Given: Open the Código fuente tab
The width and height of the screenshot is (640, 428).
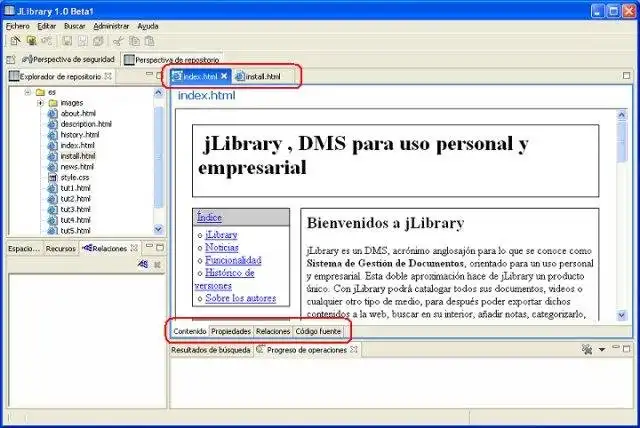Looking at the screenshot, I should coord(318,331).
